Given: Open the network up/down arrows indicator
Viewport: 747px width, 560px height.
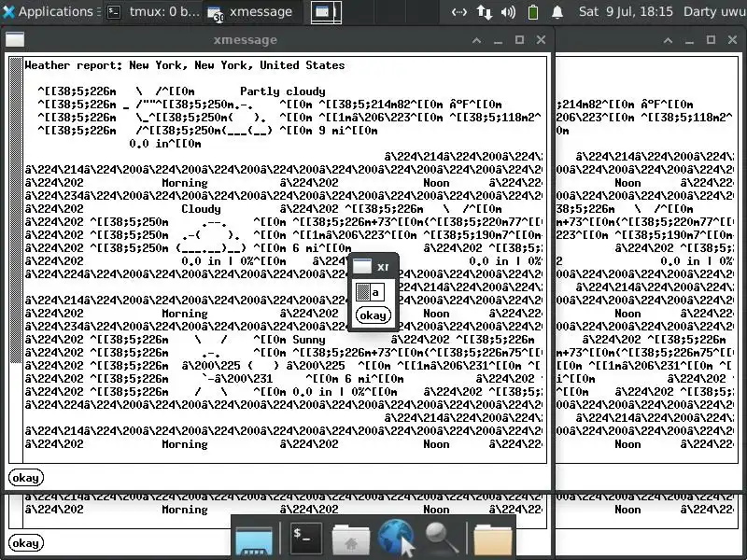Looking at the screenshot, I should pyautogui.click(x=484, y=12).
